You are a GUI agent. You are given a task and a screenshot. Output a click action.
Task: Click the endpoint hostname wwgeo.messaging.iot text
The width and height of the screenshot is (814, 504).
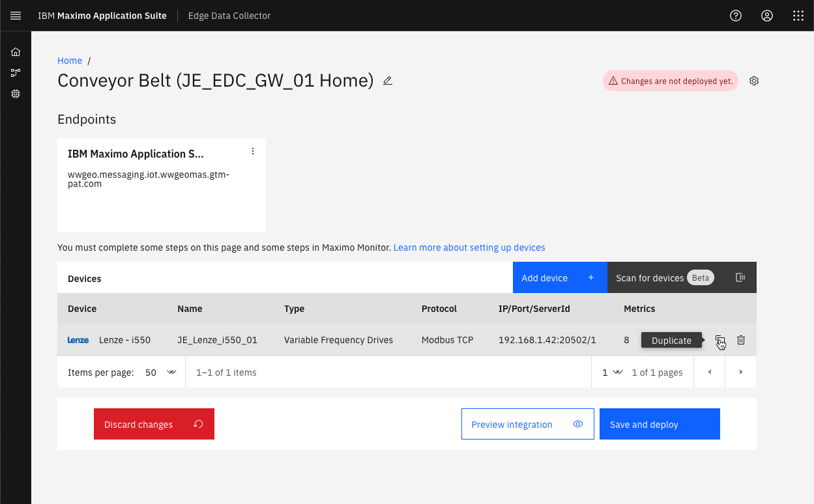(x=149, y=179)
